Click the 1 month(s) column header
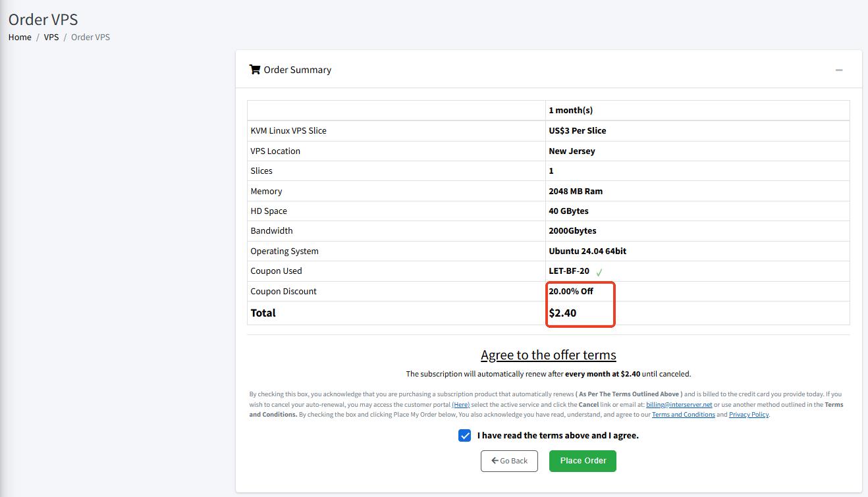 point(570,110)
